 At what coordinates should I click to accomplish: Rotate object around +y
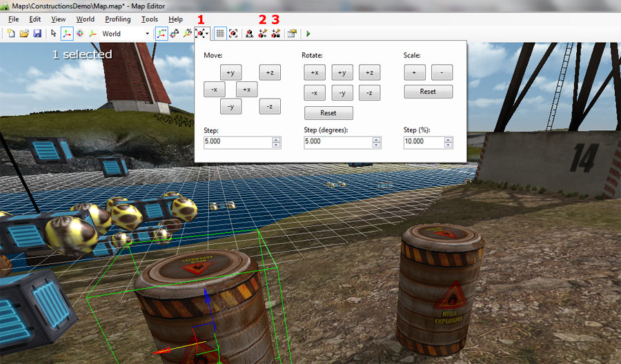(x=342, y=72)
